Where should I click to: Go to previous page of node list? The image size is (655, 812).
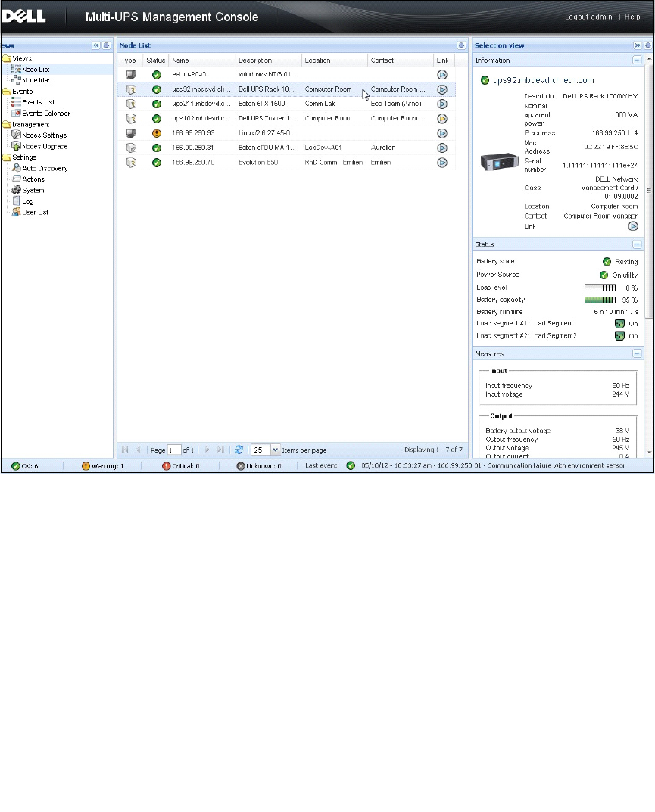point(138,450)
